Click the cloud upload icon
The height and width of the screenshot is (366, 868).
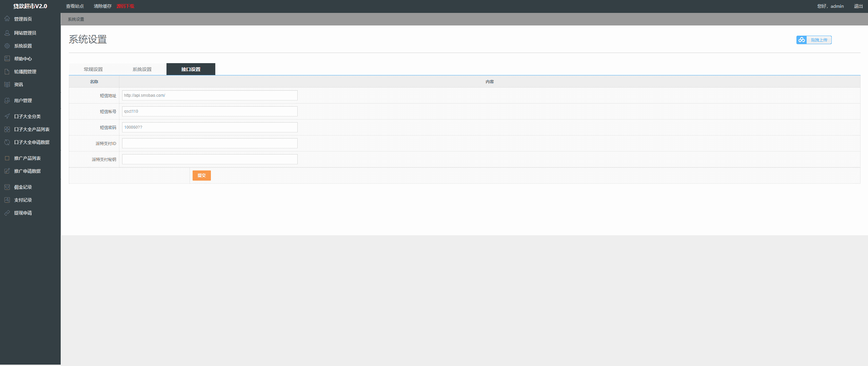802,40
